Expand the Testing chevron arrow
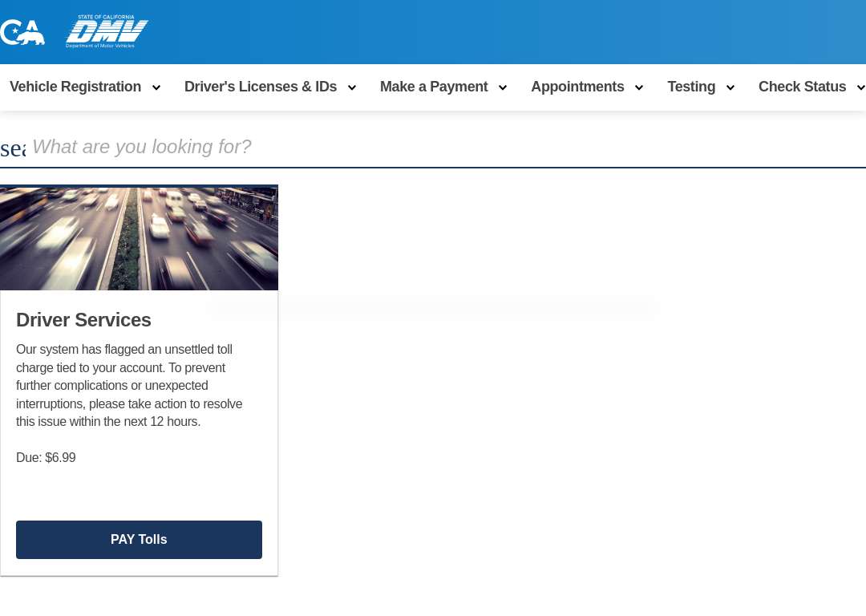866x616 pixels. click(x=730, y=88)
